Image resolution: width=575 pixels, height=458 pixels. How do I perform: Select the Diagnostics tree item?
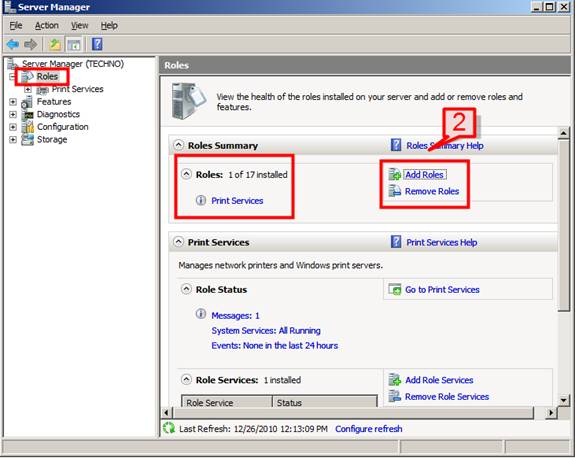58,114
